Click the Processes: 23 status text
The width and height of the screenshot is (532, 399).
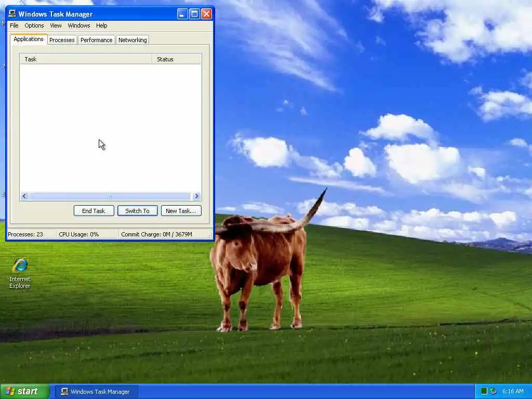[25, 234]
